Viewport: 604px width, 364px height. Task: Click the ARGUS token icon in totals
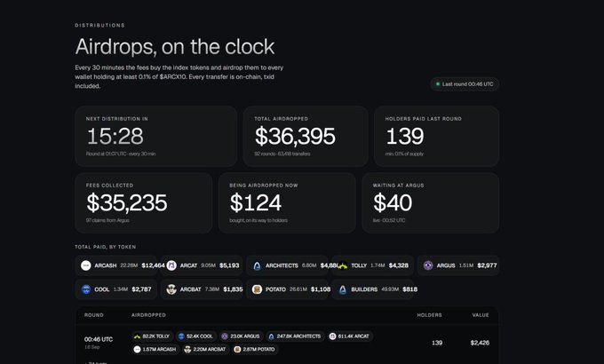[x=428, y=265]
